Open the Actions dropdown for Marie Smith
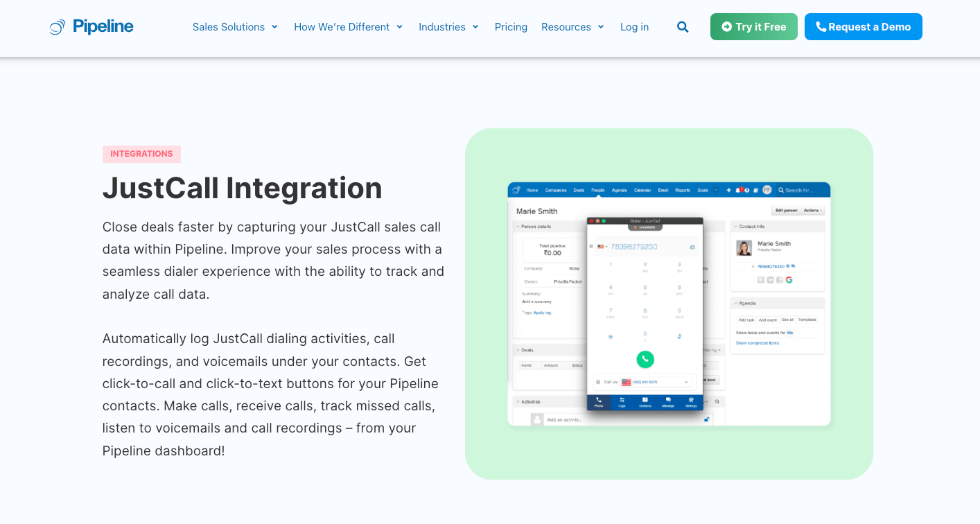The image size is (980, 524). (813, 210)
